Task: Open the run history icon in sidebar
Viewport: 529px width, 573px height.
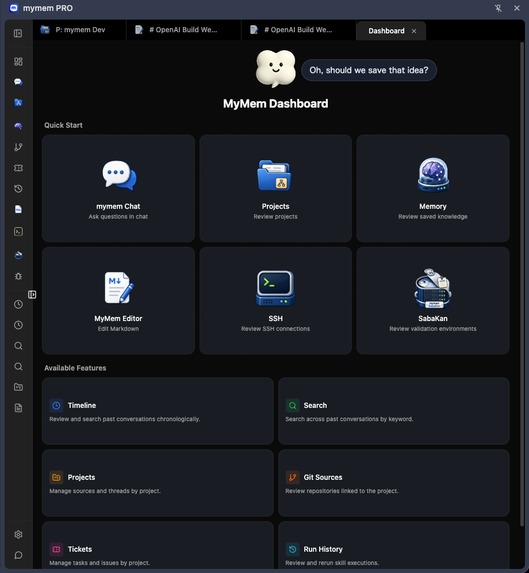Action: click(18, 189)
